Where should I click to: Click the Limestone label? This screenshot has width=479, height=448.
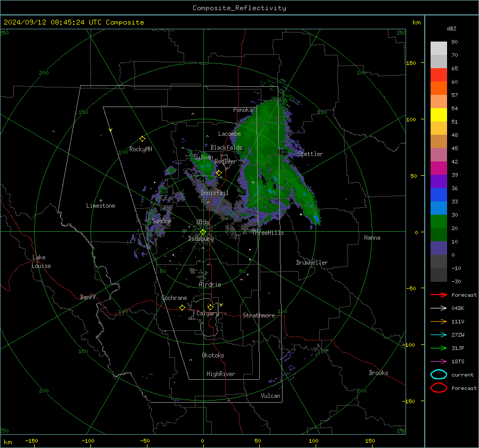[101, 206]
